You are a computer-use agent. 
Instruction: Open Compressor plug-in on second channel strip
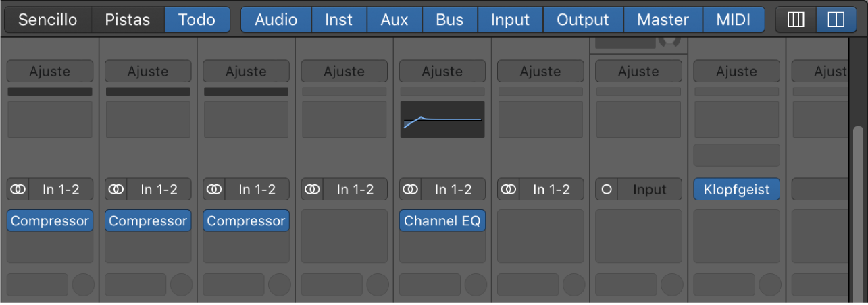(x=148, y=221)
